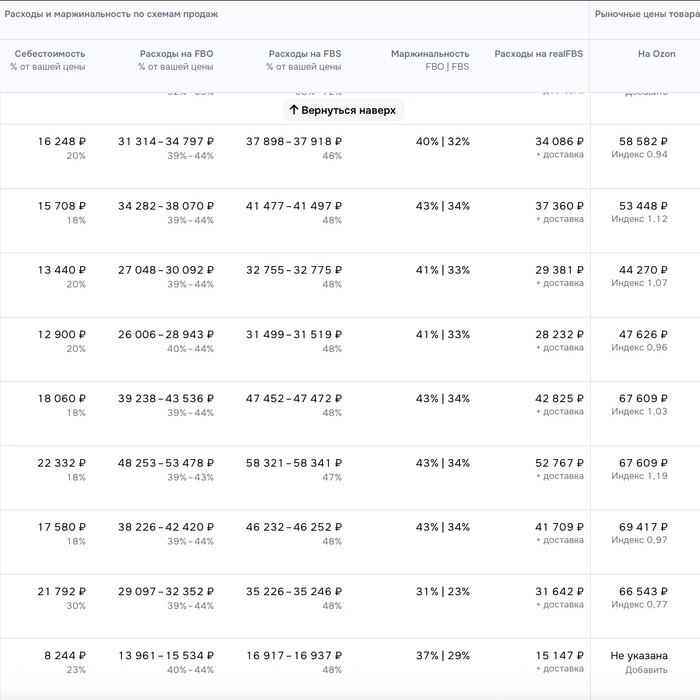This screenshot has height=700, width=700.
Task: Click the 'На Ozon' column header
Action: tap(657, 54)
